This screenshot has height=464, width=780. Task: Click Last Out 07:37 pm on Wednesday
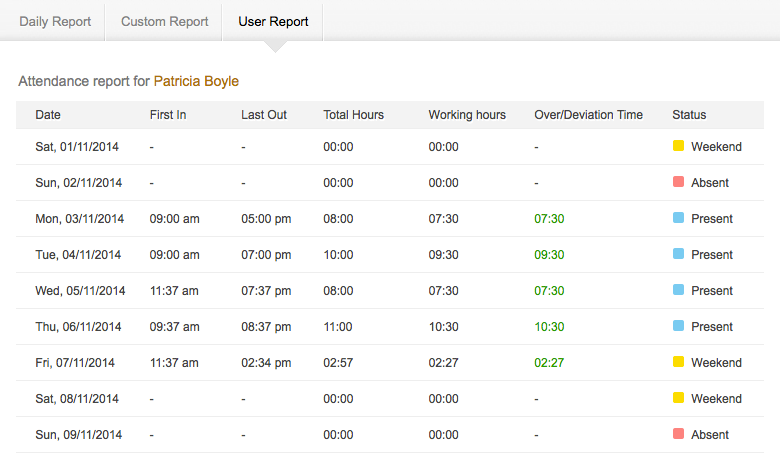[x=266, y=290]
